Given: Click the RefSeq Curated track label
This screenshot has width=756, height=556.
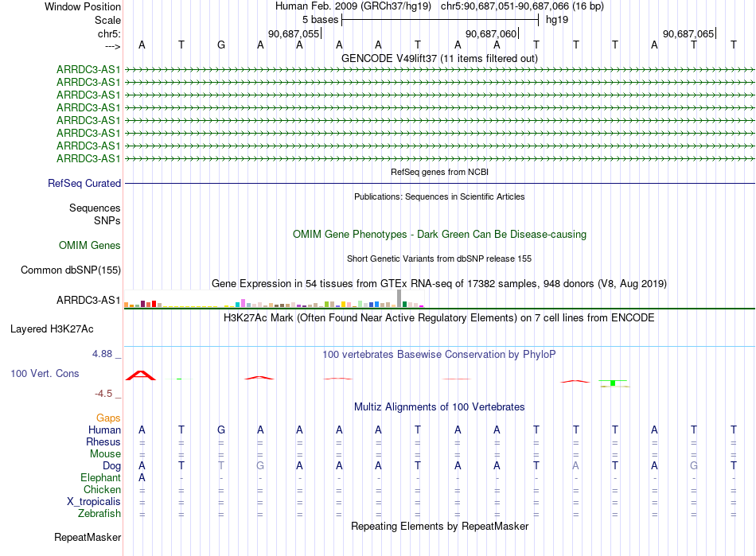Looking at the screenshot, I should (x=84, y=183).
